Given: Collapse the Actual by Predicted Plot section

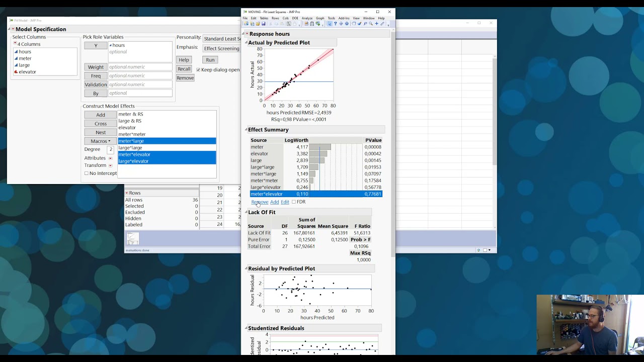Looking at the screenshot, I should point(246,43).
